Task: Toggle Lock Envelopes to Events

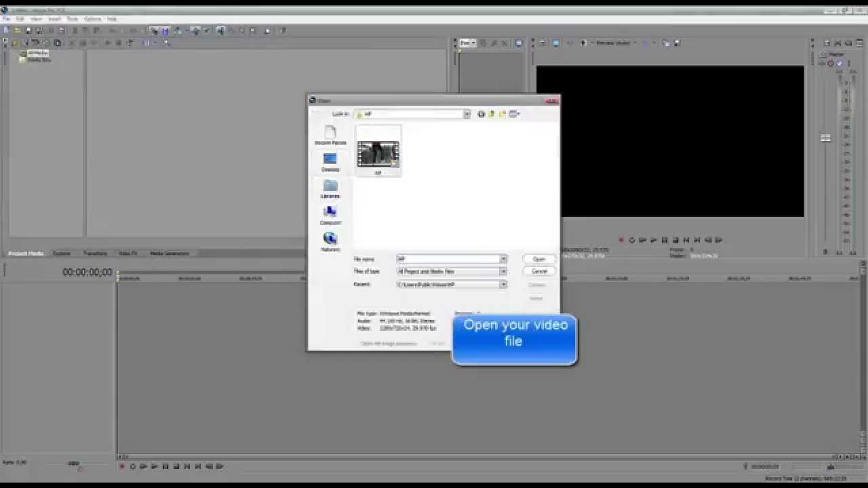Action: [195, 30]
